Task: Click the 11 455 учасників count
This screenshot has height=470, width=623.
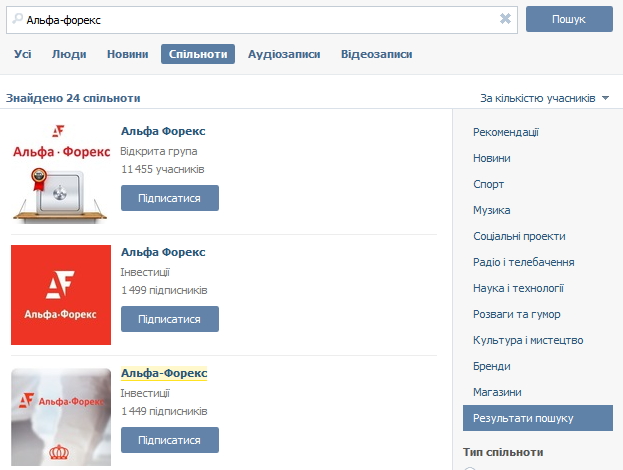Action: click(163, 169)
